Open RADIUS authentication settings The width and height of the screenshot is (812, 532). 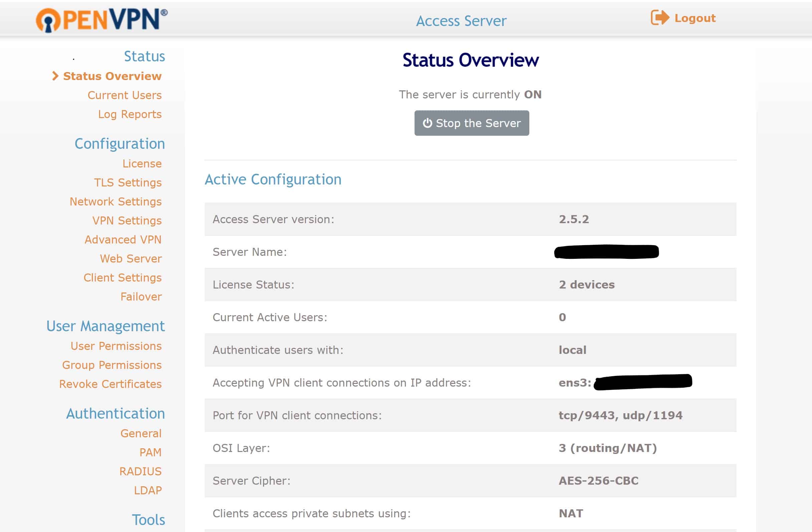tap(140, 471)
